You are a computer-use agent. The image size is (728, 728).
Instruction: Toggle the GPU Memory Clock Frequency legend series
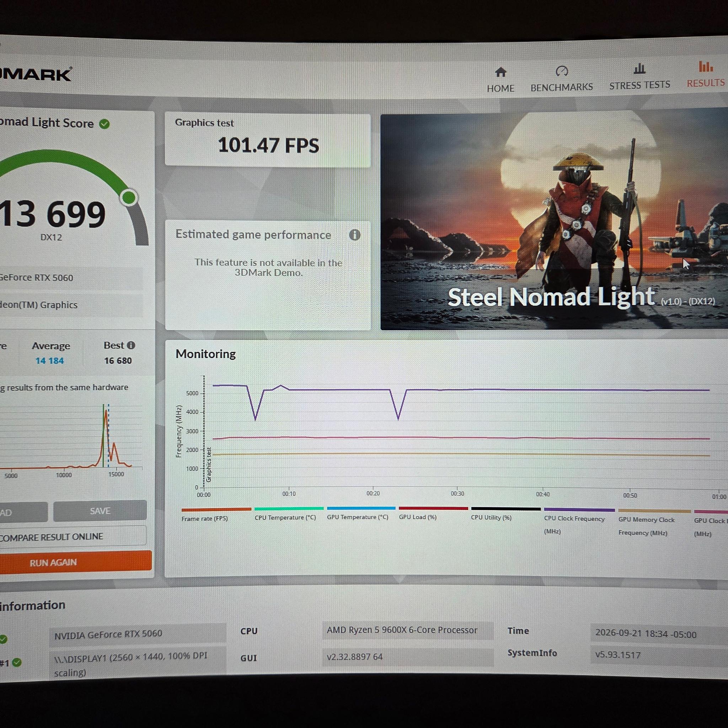pos(654,523)
